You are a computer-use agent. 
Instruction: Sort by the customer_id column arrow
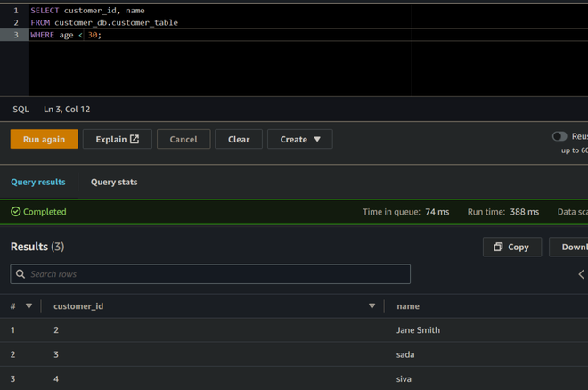(372, 306)
